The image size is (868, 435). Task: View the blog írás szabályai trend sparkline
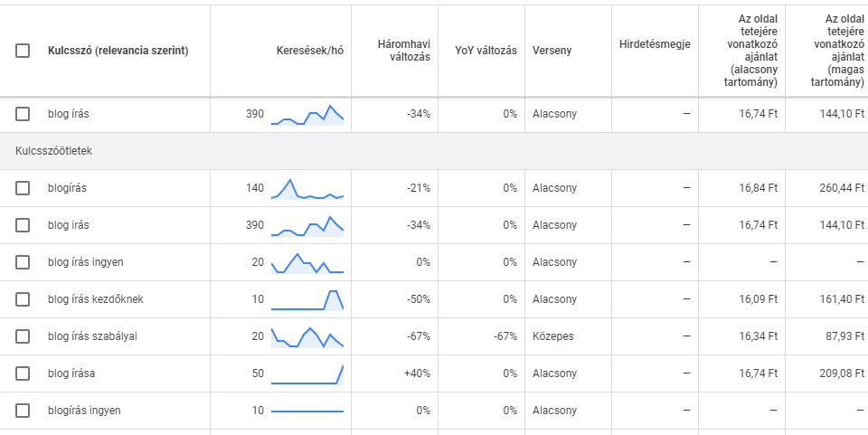click(x=307, y=336)
